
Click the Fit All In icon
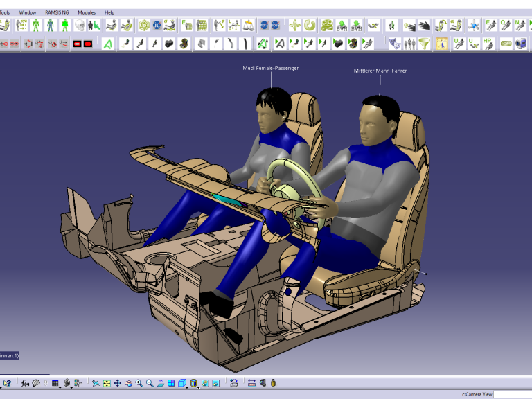pos(107,383)
